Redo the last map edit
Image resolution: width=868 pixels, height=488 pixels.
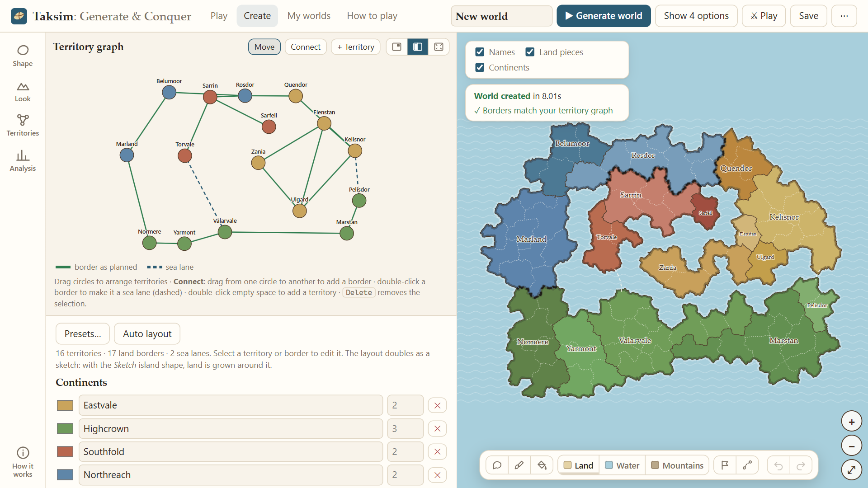pos(801,465)
